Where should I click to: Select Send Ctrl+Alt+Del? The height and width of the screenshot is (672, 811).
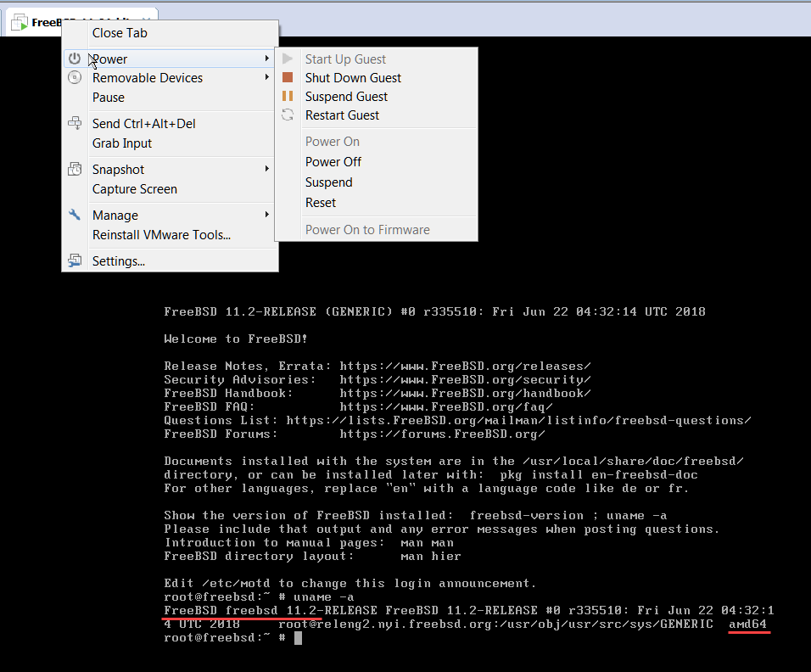[143, 124]
